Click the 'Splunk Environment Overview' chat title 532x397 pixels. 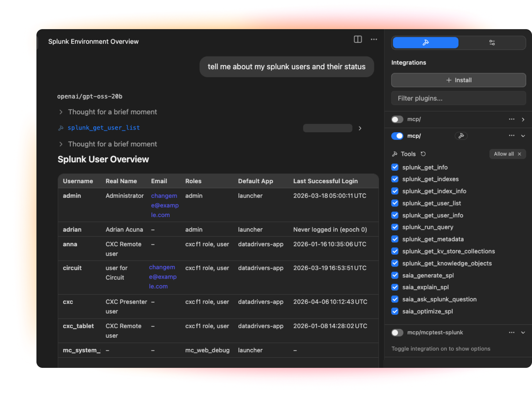point(93,42)
